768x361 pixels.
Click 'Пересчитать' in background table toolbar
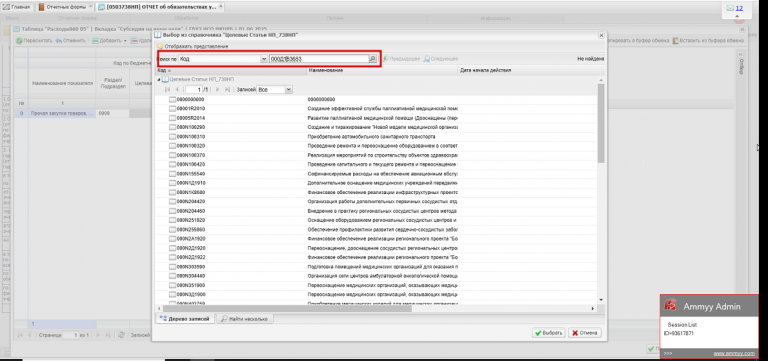tap(34, 40)
